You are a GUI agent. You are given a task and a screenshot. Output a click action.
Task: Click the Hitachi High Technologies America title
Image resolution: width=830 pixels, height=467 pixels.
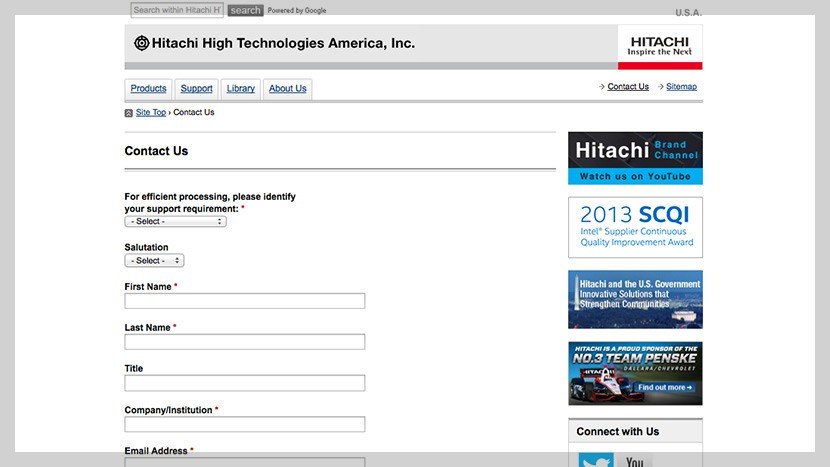pos(283,43)
